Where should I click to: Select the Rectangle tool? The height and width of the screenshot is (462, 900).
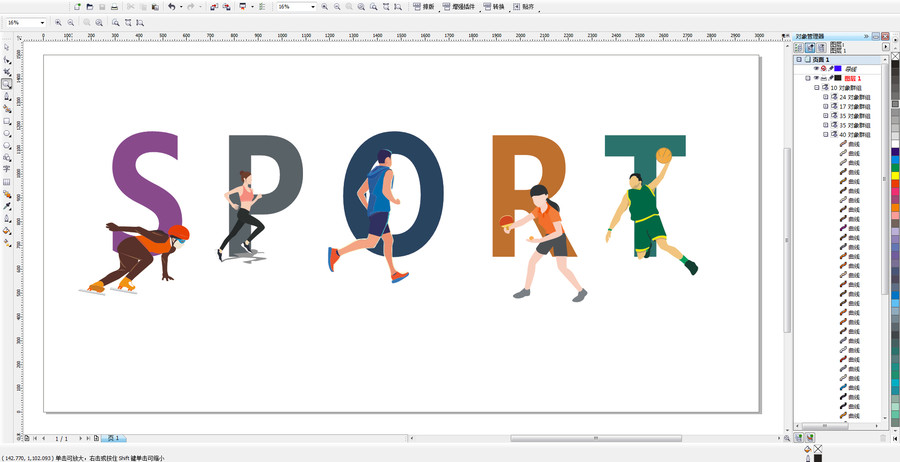pyautogui.click(x=7, y=121)
